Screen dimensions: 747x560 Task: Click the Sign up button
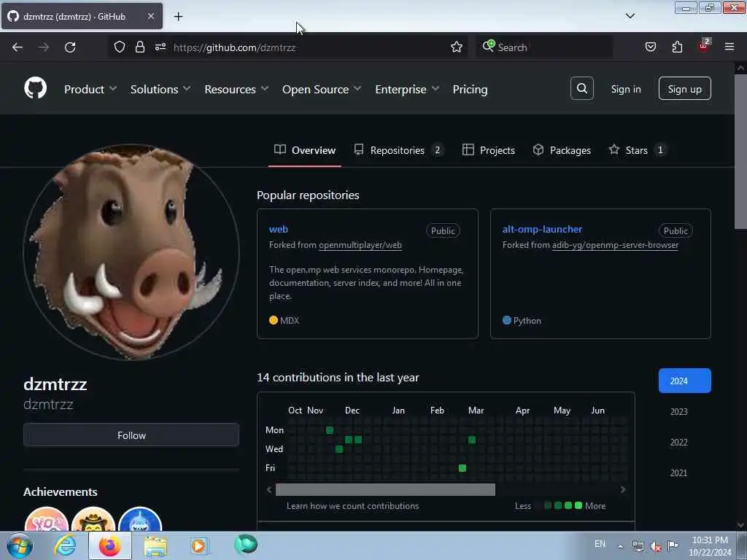[684, 88]
